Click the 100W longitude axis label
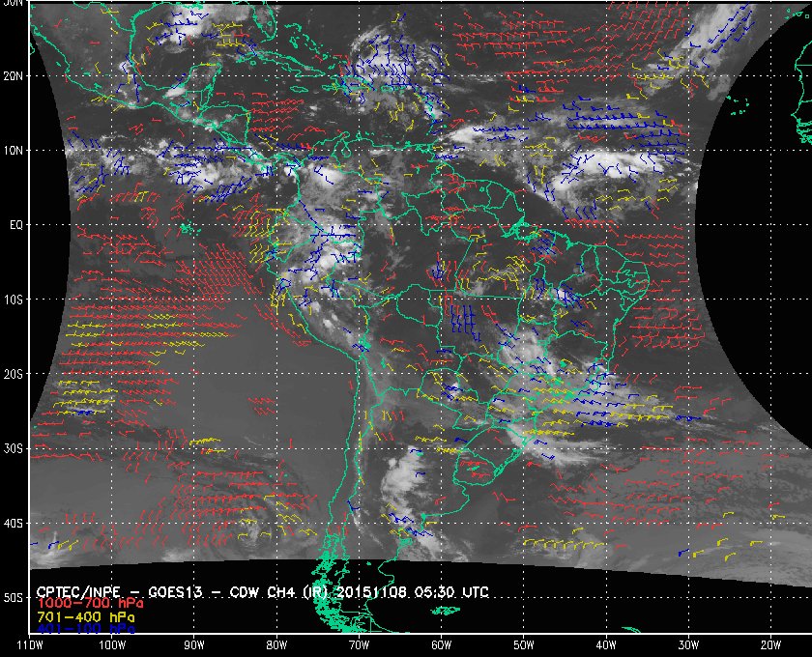The height and width of the screenshot is (657, 812). pyautogui.click(x=112, y=644)
